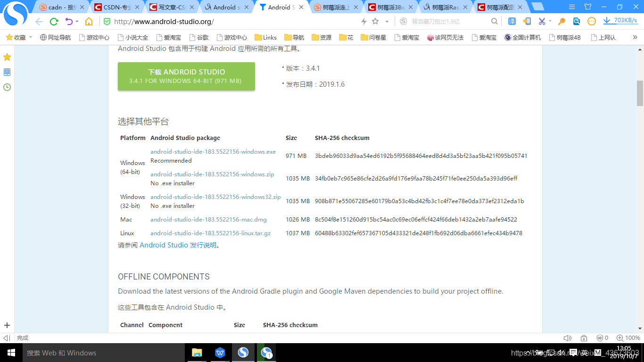Open the 树莓派4B bookmark
This screenshot has height=362, width=644.
coord(565,37)
